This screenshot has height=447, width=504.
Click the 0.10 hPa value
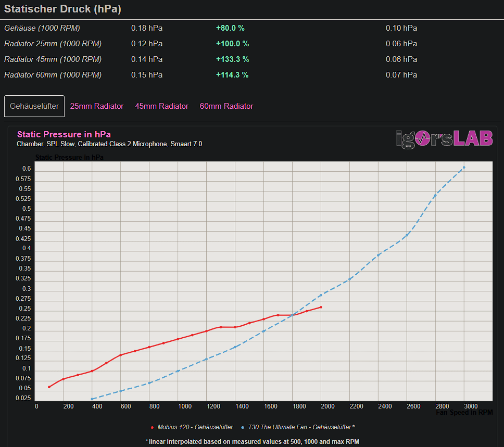[401, 28]
